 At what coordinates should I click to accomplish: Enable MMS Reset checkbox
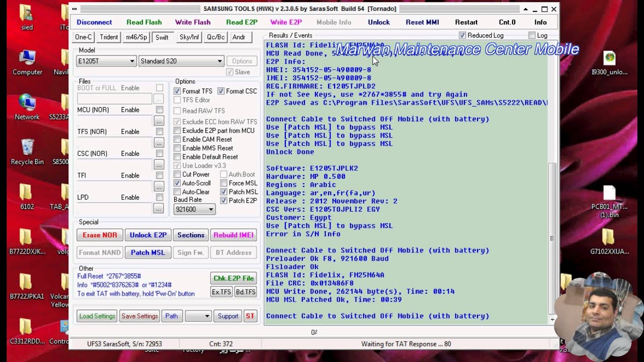tap(177, 148)
